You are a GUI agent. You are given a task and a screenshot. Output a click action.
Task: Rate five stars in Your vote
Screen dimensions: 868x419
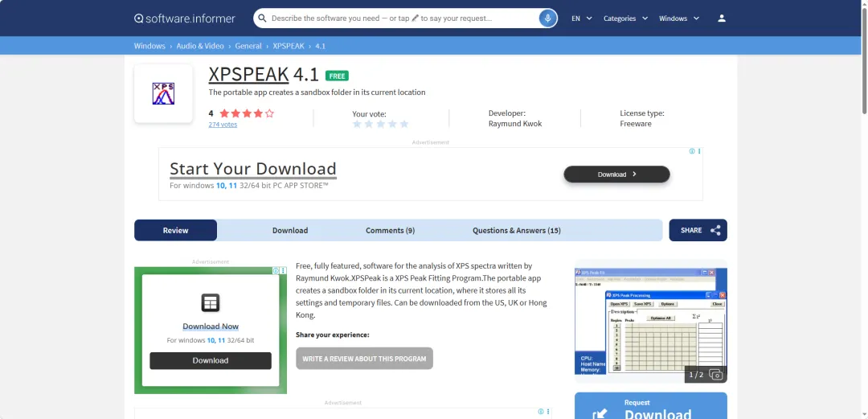(x=404, y=124)
